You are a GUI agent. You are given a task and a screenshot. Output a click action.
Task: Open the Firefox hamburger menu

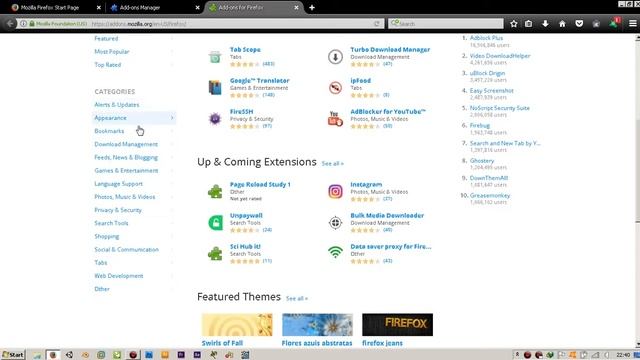pyautogui.click(x=632, y=24)
